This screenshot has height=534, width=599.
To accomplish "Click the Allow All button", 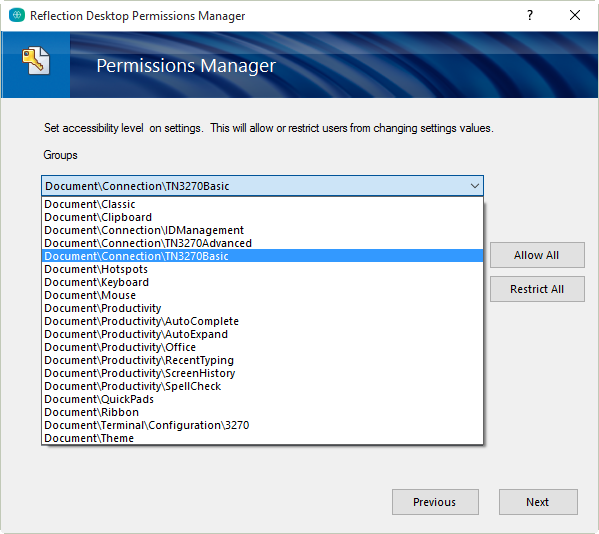I will tap(537, 255).
